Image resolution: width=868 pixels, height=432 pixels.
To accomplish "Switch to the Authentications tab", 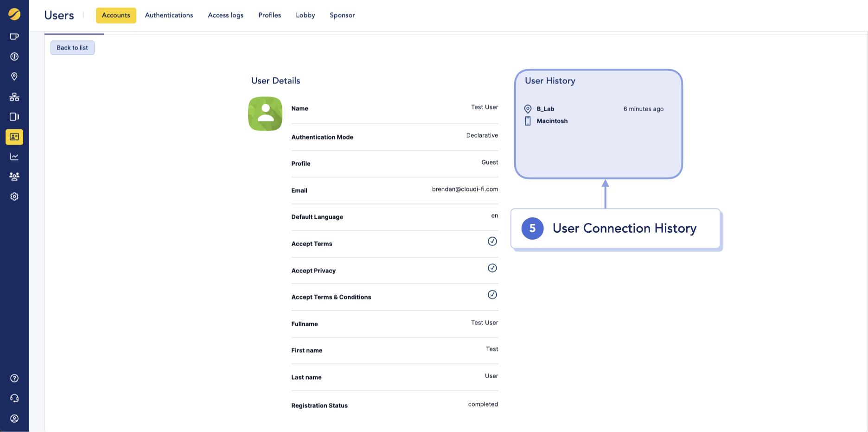I will tap(169, 15).
